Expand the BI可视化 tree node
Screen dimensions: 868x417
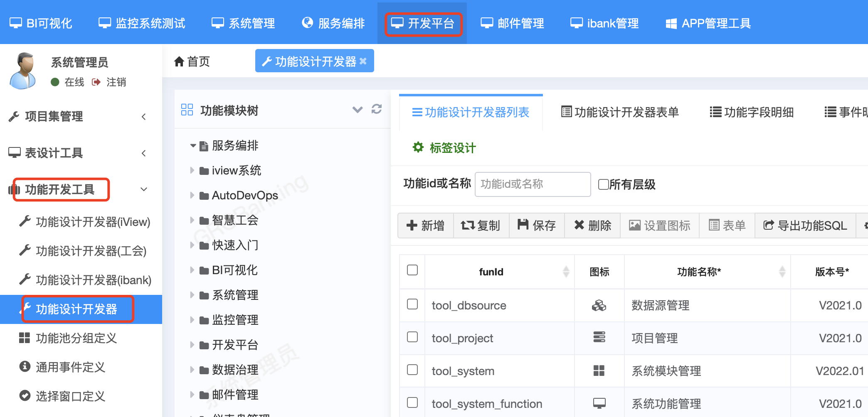tap(192, 270)
